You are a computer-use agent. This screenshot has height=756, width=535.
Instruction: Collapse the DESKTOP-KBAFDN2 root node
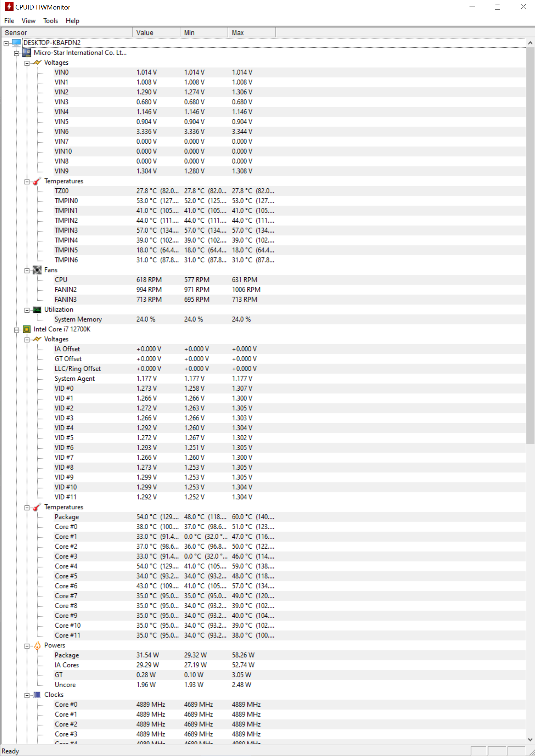tap(6, 44)
